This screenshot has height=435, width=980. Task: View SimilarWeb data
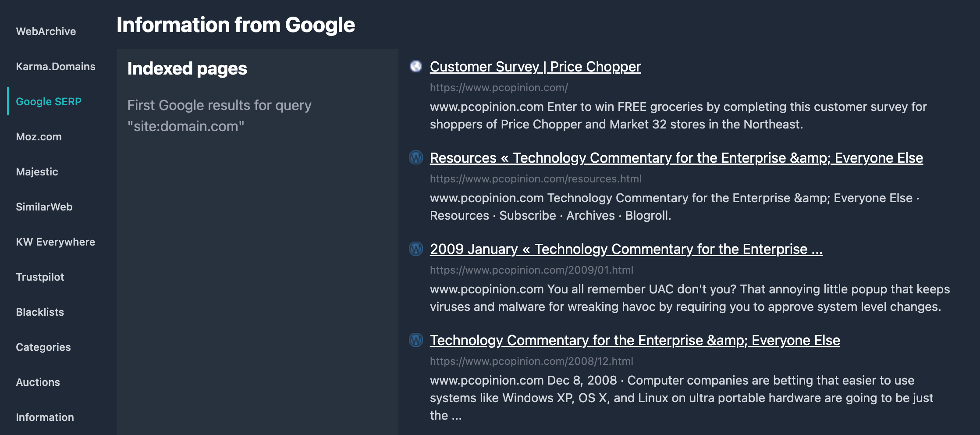(44, 207)
